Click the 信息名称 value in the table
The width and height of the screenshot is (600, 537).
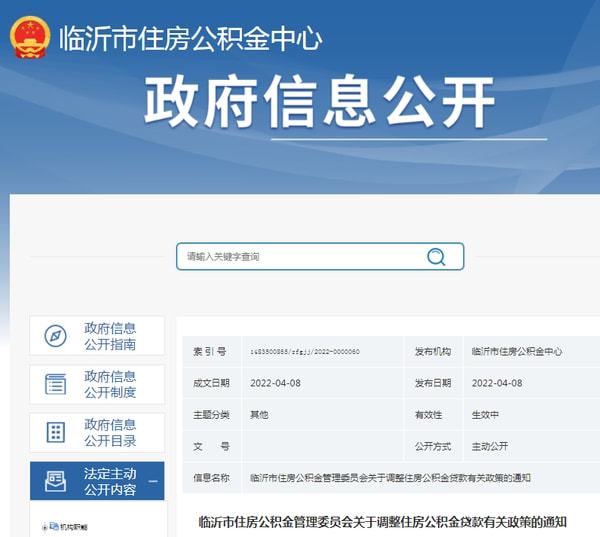pos(390,478)
